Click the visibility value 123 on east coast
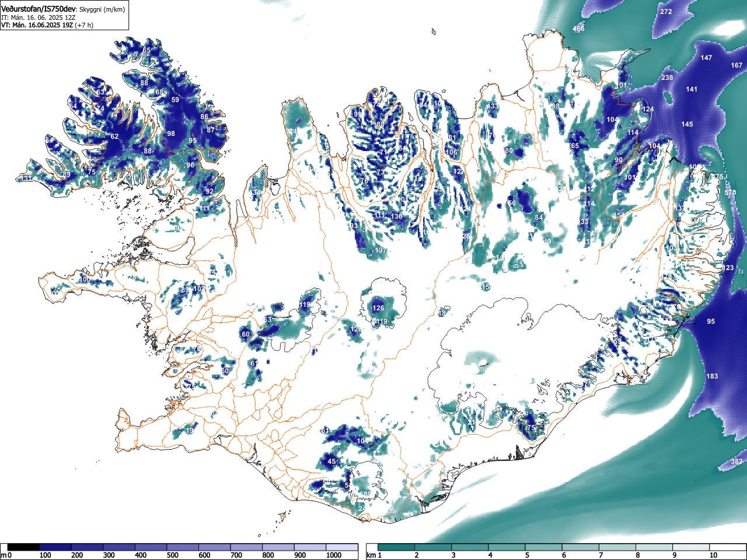 pos(728,268)
